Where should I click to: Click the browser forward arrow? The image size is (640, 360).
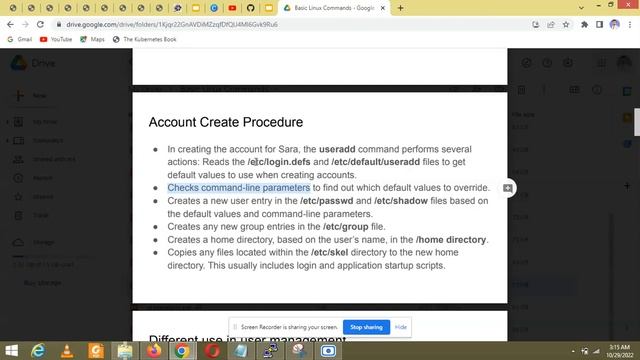[x=25, y=24]
